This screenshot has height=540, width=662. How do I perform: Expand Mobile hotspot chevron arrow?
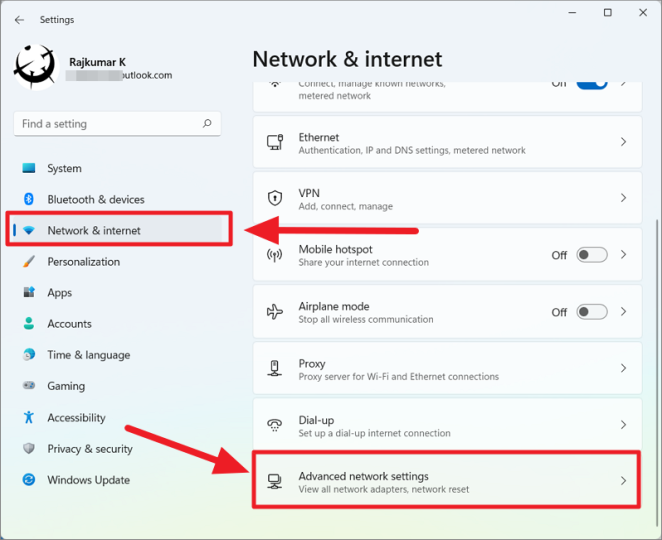tap(623, 255)
